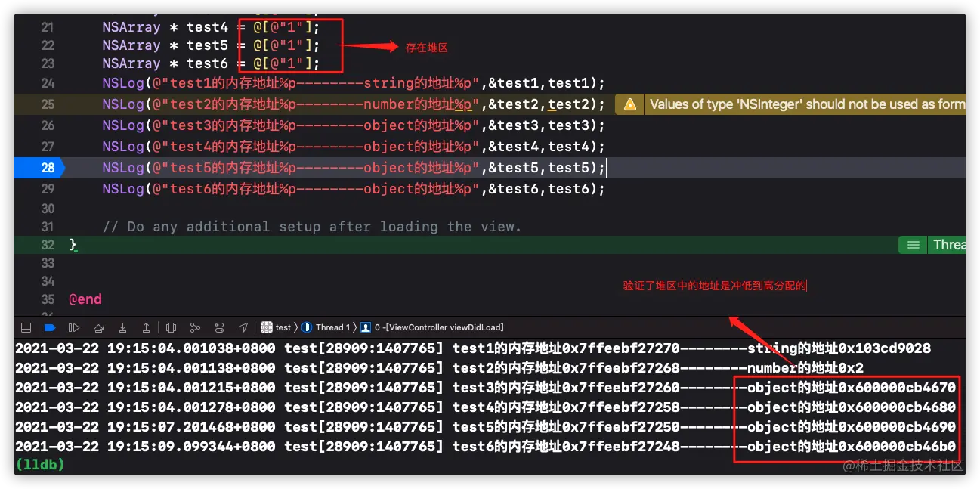Click the console line ending '0x103cd9028'
Viewport: 980px width, 489px height.
473,348
